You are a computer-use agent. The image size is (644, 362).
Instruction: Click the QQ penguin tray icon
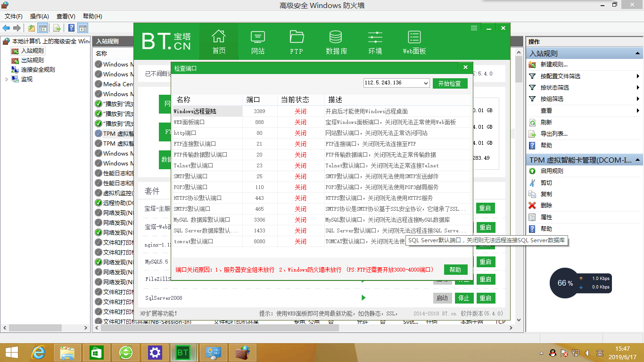coord(553,353)
